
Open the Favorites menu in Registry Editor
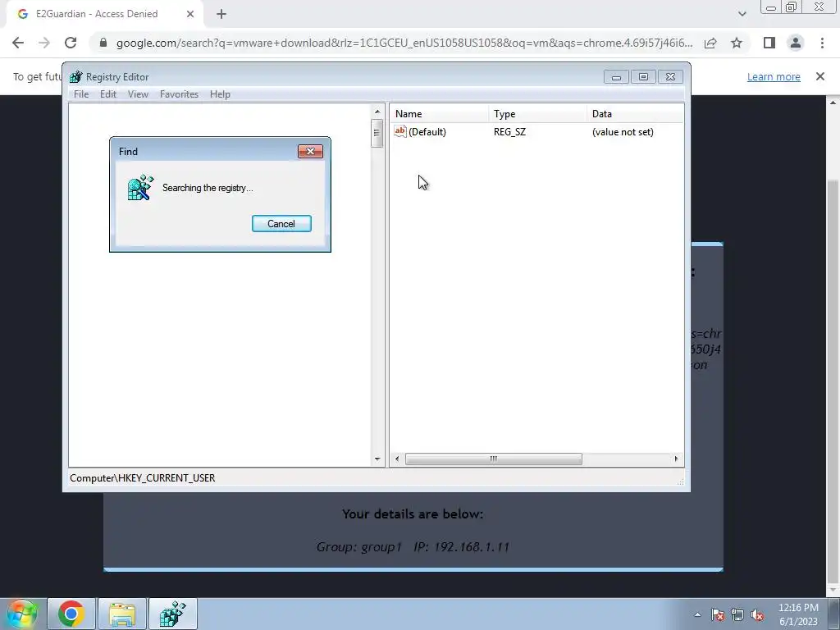coord(179,94)
